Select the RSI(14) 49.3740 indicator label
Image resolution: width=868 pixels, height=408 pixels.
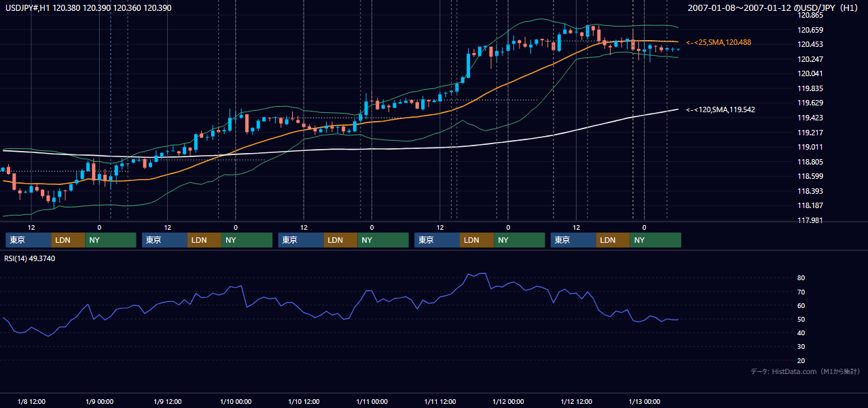[x=30, y=258]
